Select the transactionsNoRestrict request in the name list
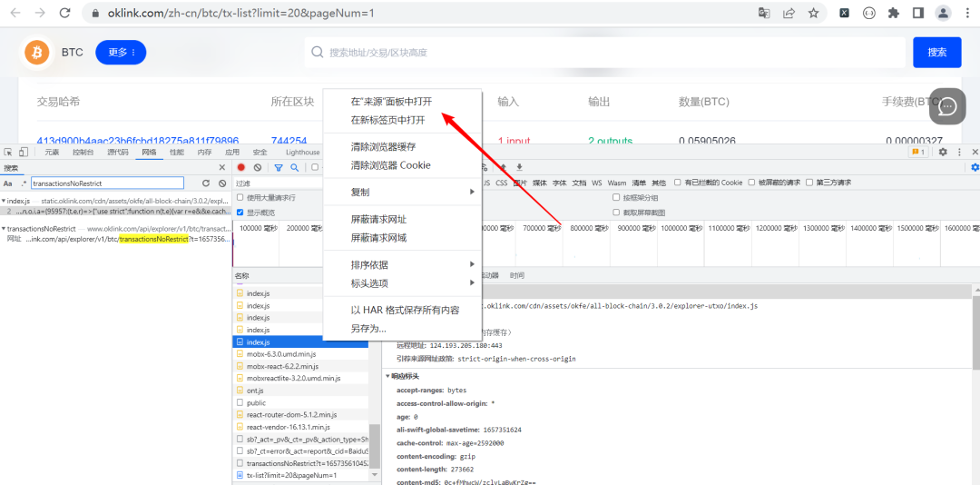The image size is (980, 485). pyautogui.click(x=302, y=463)
